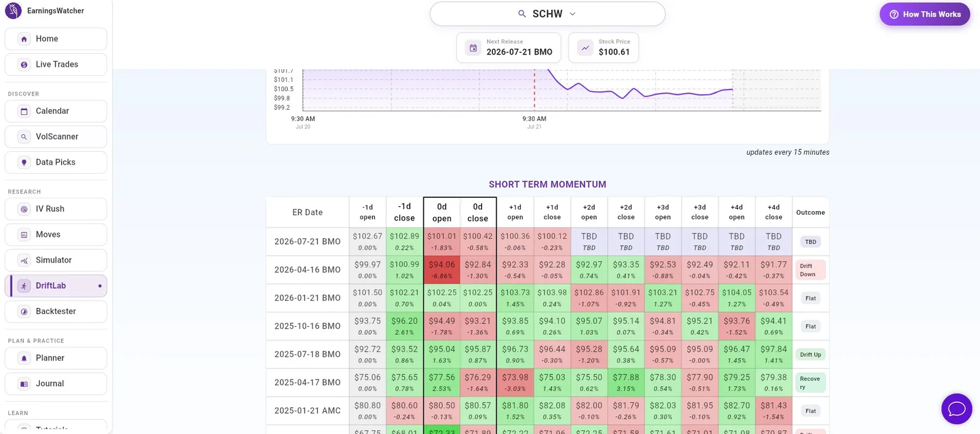Click the EarningsWatcher logo icon
This screenshot has height=434, width=980.
pos(13,10)
